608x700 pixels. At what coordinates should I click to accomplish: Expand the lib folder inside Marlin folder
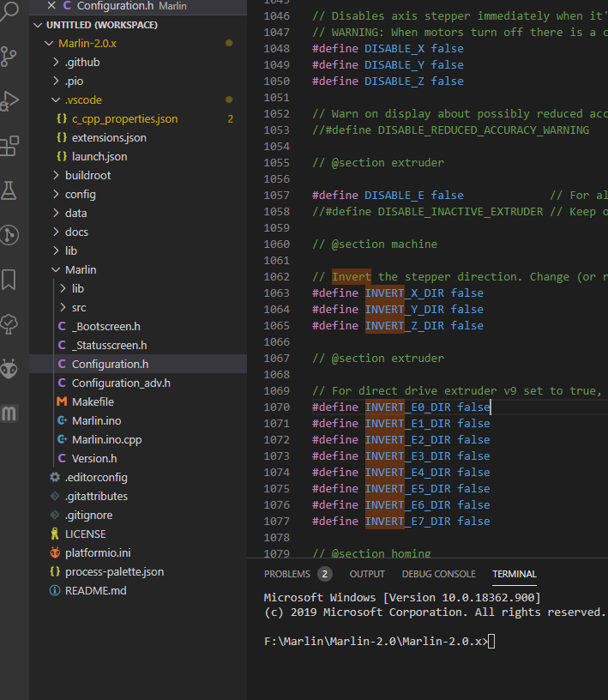[63, 288]
